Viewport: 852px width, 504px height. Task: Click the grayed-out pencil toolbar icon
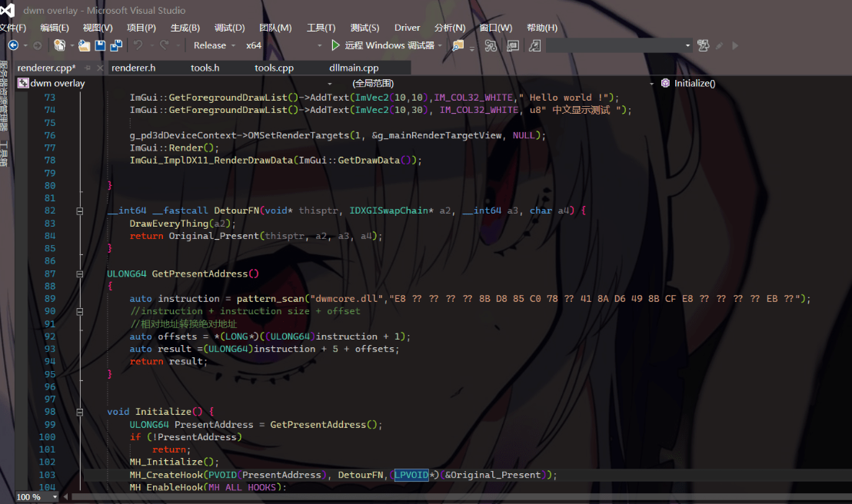719,46
